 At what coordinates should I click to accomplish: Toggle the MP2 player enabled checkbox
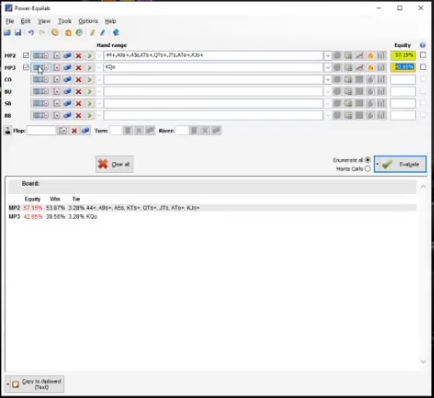[x=26, y=55]
